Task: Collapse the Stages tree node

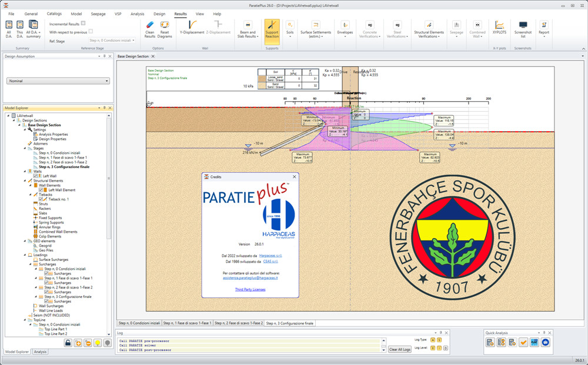Action: [x=25, y=148]
